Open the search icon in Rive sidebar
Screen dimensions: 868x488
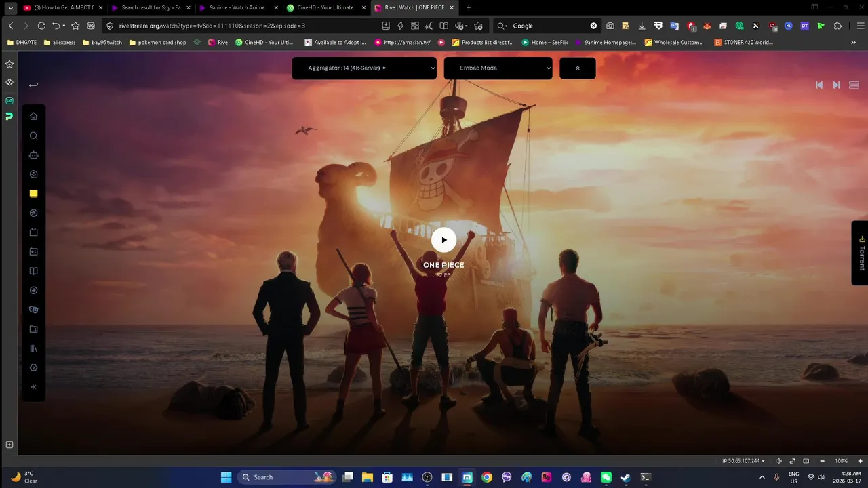(33, 136)
